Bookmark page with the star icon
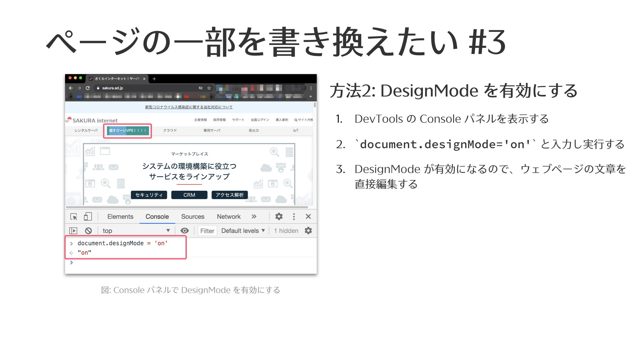The height and width of the screenshot is (362, 644). tap(209, 88)
